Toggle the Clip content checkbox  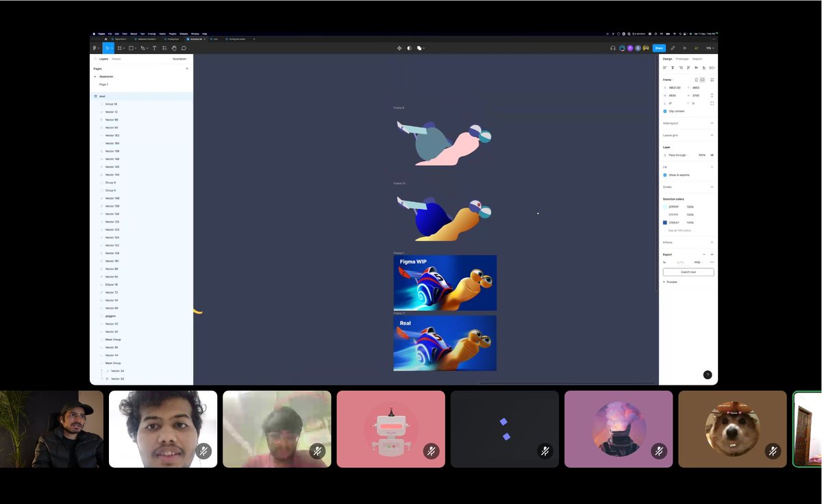click(x=665, y=111)
